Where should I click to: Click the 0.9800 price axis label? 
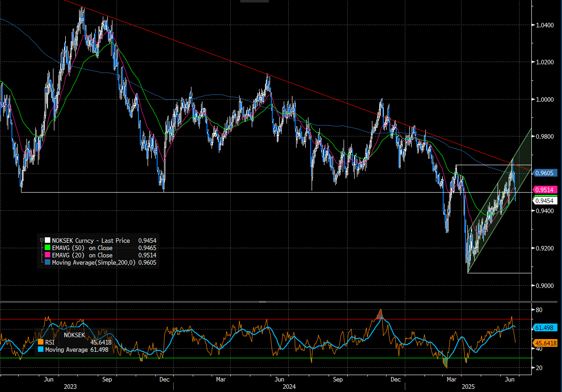545,136
